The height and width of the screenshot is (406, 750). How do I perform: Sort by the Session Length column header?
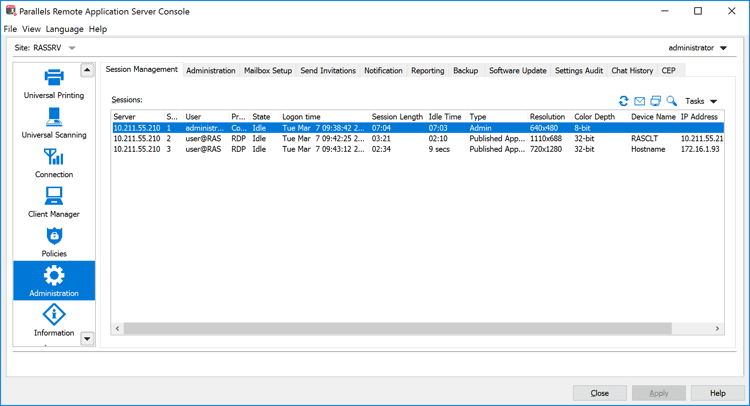coord(398,117)
